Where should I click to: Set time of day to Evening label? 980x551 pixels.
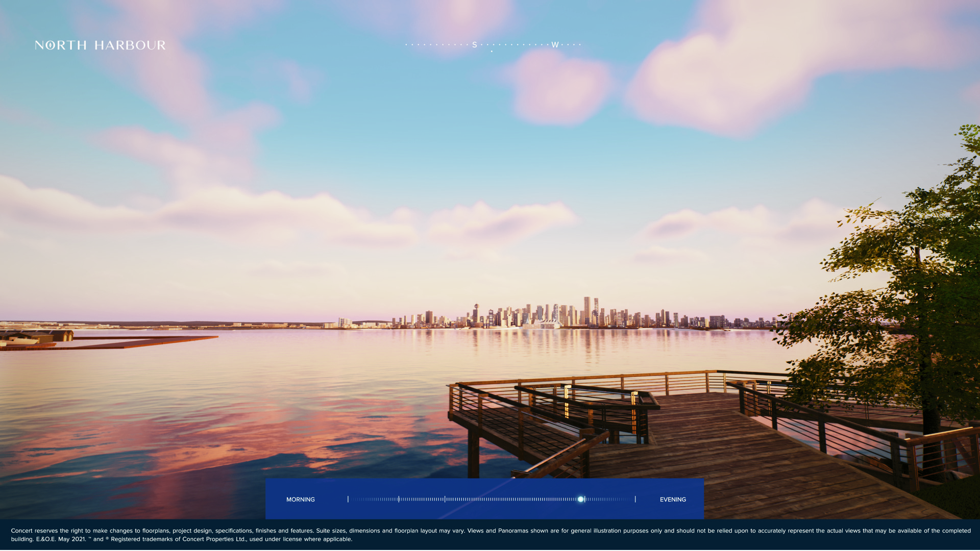[x=672, y=499]
